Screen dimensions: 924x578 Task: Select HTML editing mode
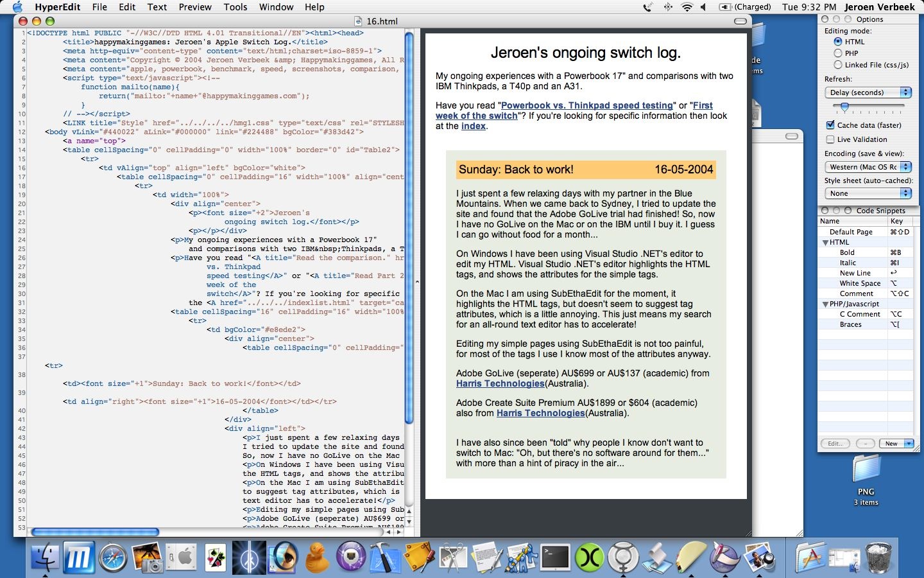tap(838, 42)
